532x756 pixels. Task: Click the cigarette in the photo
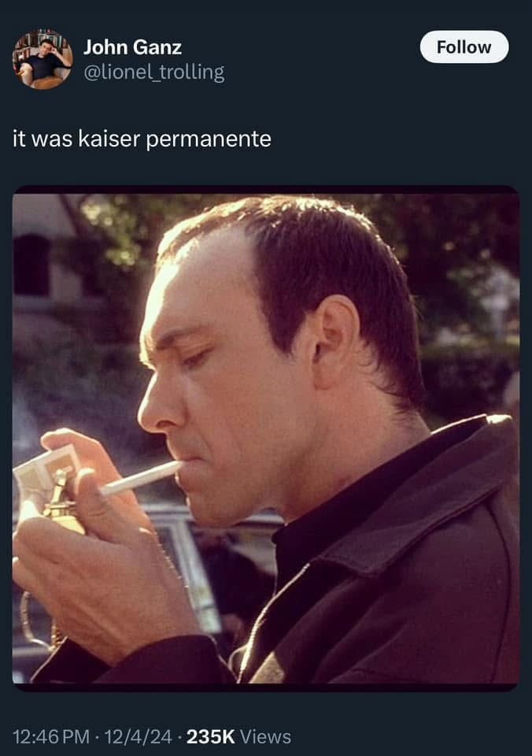[x=140, y=478]
